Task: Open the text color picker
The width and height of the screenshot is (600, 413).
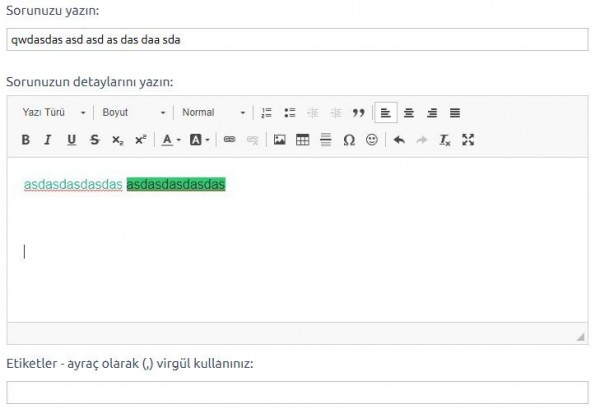Action: tap(171, 140)
